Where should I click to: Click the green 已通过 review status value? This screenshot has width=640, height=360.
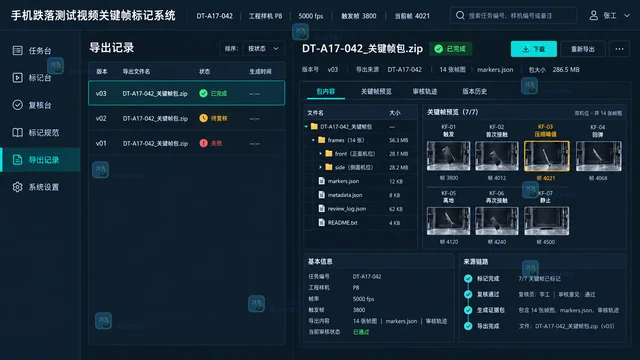pos(361,332)
